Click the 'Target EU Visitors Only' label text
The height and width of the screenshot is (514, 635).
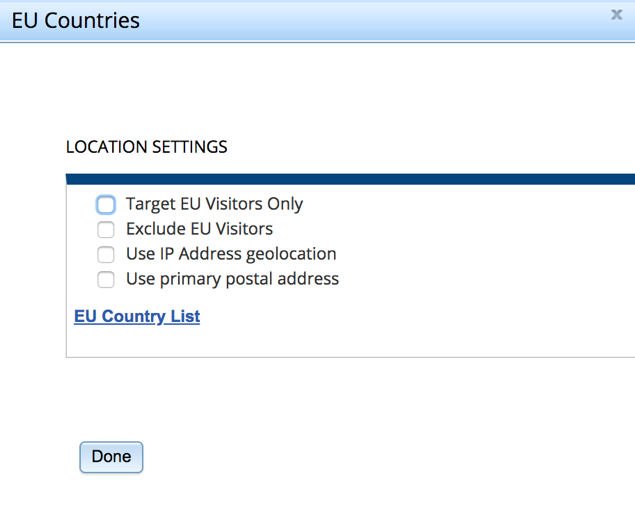pyautogui.click(x=214, y=204)
